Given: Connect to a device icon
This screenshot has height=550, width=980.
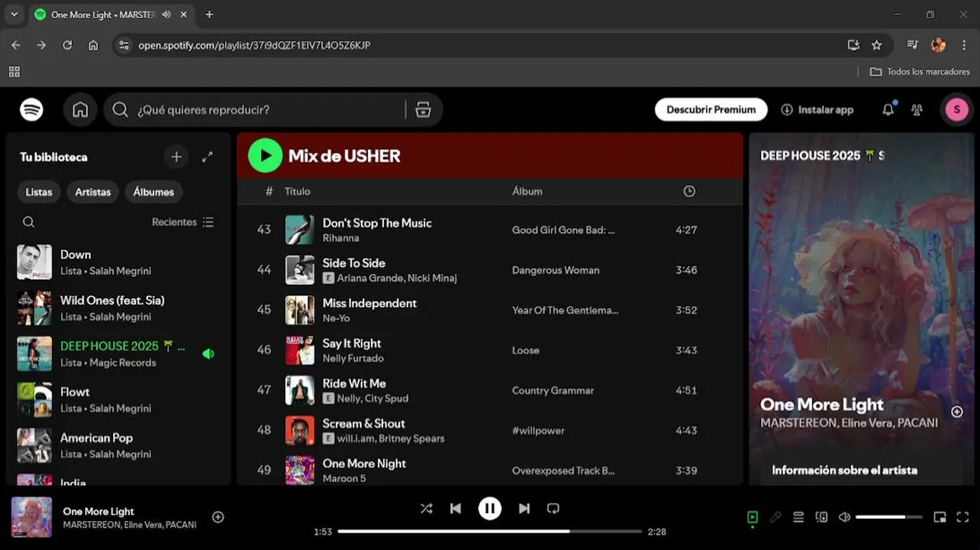Looking at the screenshot, I should coord(821,517).
